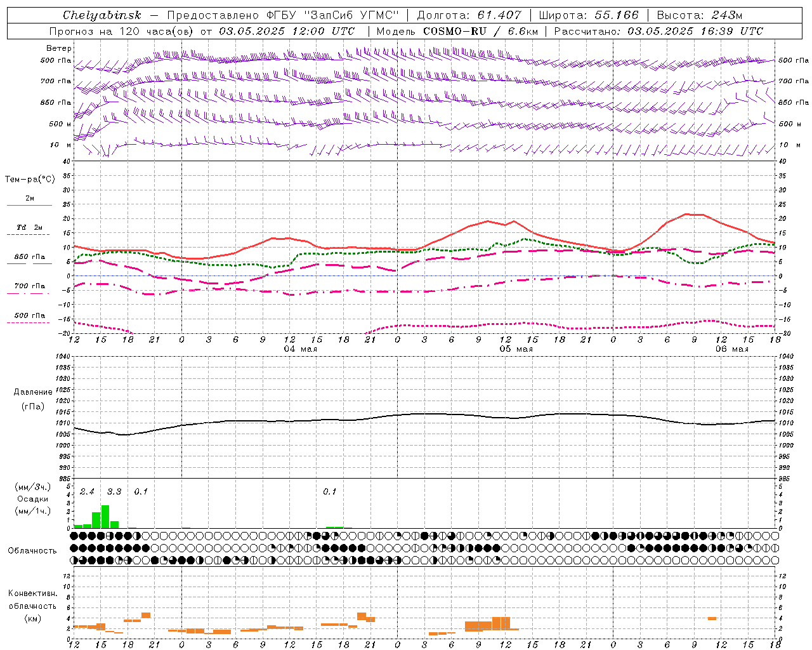Click the model label "Модель COSMO-RU / 6.6км"
812x650 pixels.
[x=457, y=31]
